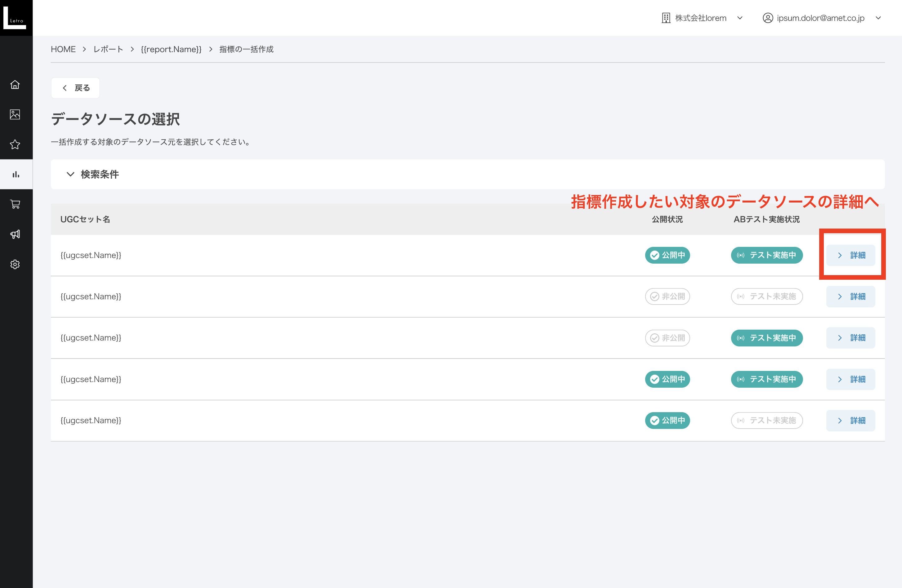Go to HOME in the breadcrumb
902x588 pixels.
coord(63,49)
